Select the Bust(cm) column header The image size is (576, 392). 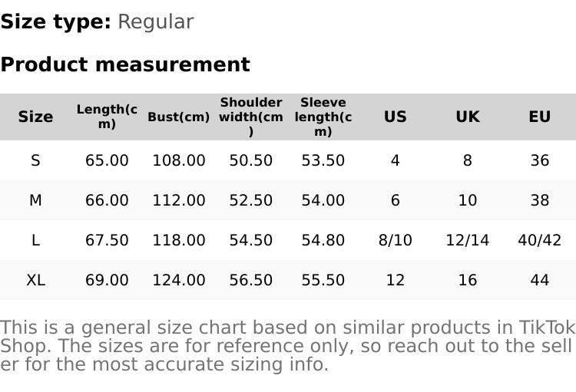click(179, 117)
